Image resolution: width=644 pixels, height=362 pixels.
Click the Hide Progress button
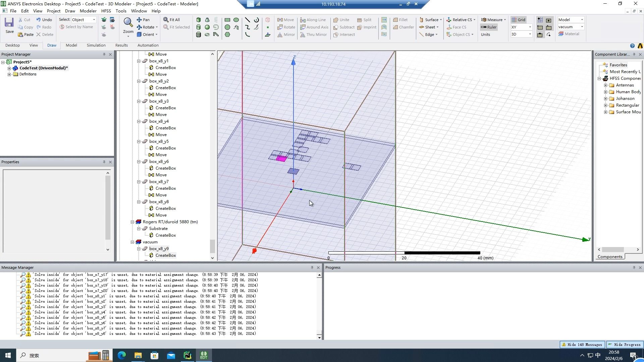tap(625, 345)
